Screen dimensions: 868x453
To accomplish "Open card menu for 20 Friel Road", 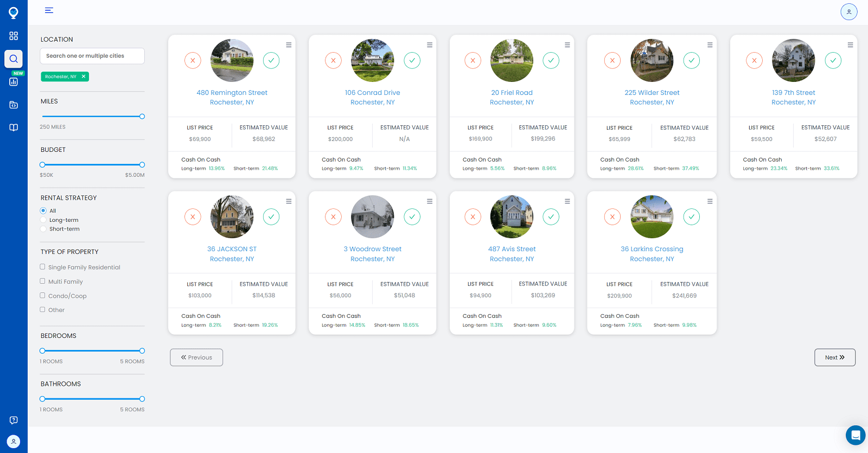I will tap(567, 45).
